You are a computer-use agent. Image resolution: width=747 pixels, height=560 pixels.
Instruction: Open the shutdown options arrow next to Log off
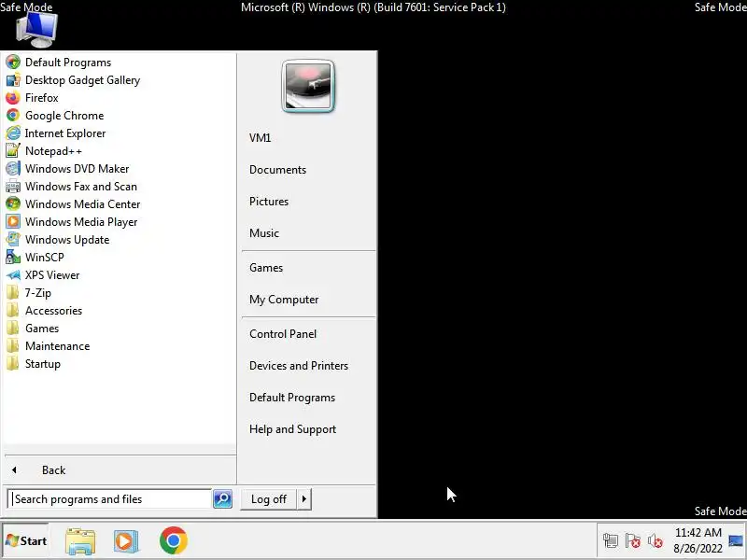point(304,499)
